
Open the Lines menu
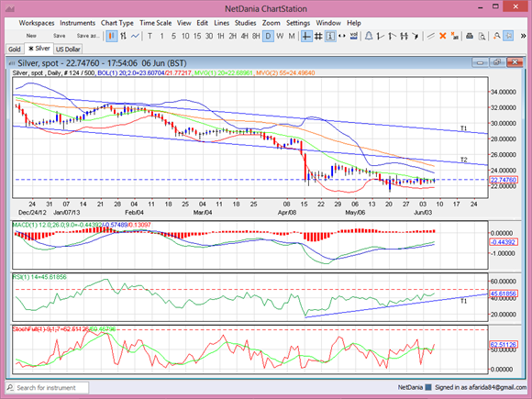click(x=222, y=23)
